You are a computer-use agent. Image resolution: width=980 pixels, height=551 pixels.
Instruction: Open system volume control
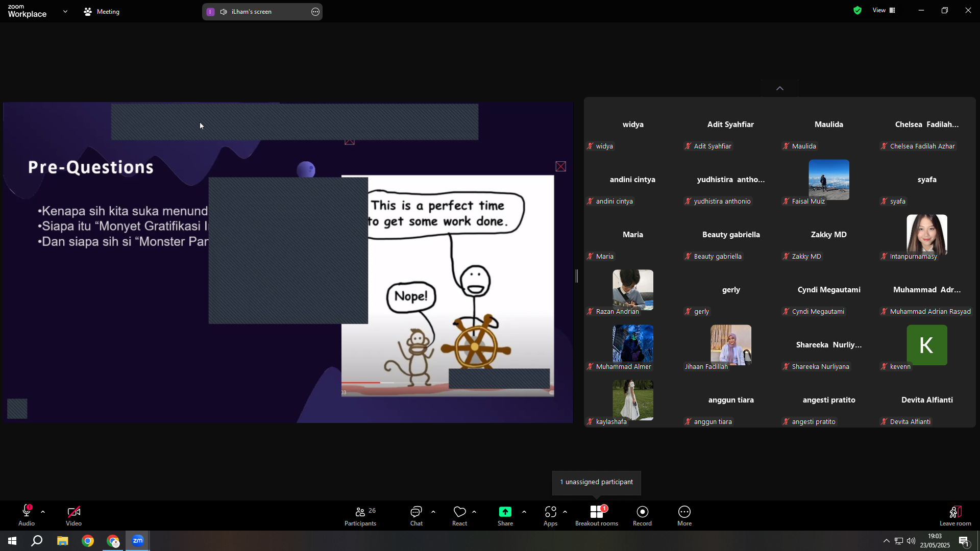coord(911,541)
